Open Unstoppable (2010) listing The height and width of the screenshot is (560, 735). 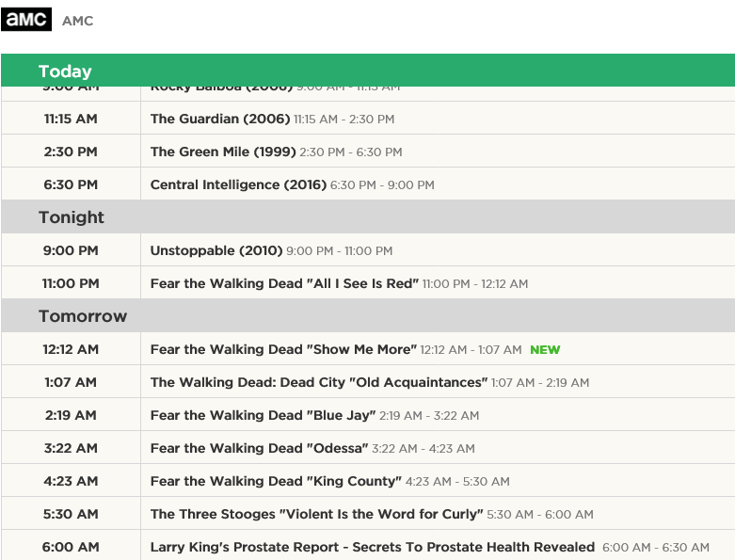point(216,250)
